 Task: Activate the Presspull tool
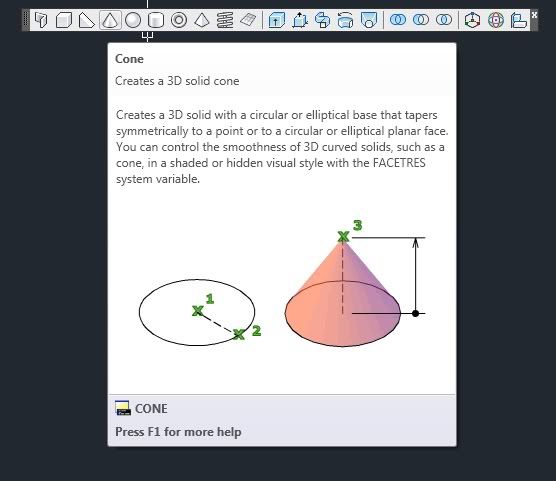click(x=300, y=20)
